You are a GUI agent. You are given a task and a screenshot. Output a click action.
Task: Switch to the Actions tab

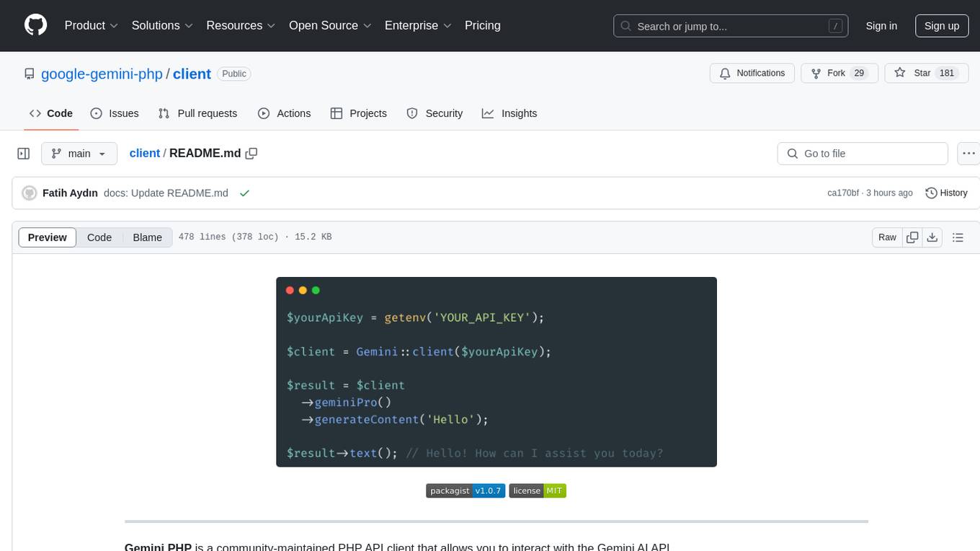[284, 113]
